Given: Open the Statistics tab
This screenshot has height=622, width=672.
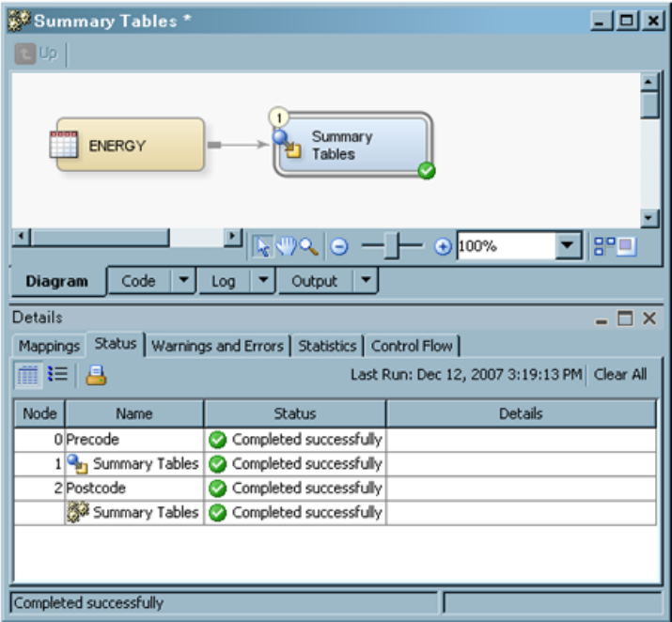Looking at the screenshot, I should click(327, 346).
